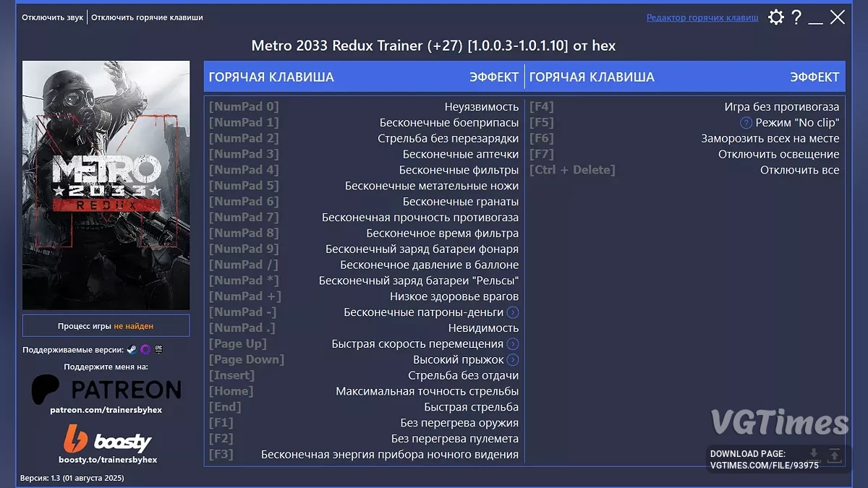The width and height of the screenshot is (868, 488).
Task: Click the GOG supported version icon
Action: (145, 349)
